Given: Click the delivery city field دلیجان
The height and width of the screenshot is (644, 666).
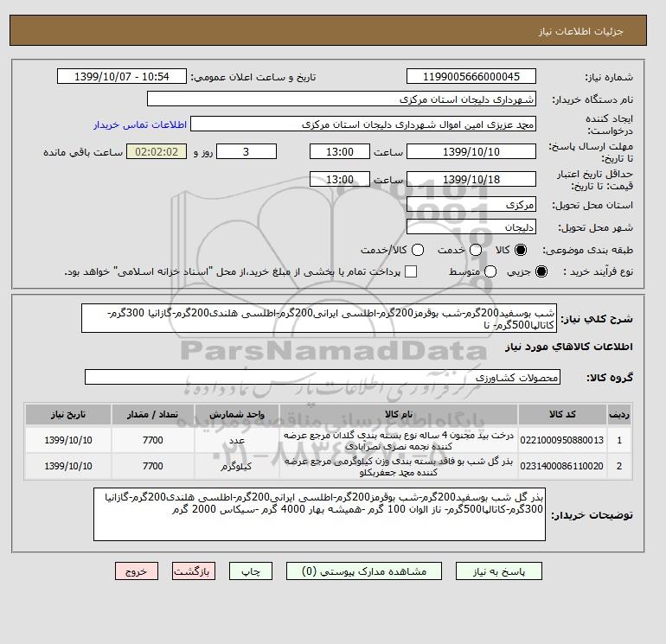Looking at the screenshot, I should click(x=471, y=227).
